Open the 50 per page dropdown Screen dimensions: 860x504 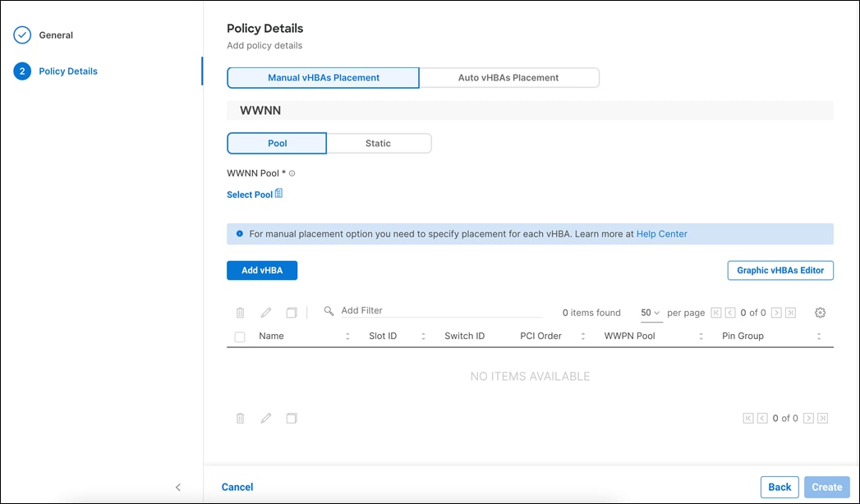point(650,312)
